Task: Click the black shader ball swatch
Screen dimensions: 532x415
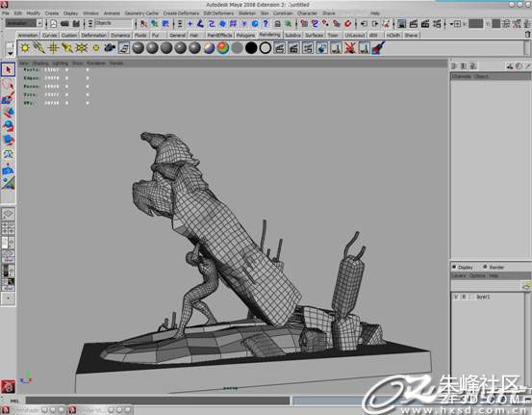Action: click(251, 48)
